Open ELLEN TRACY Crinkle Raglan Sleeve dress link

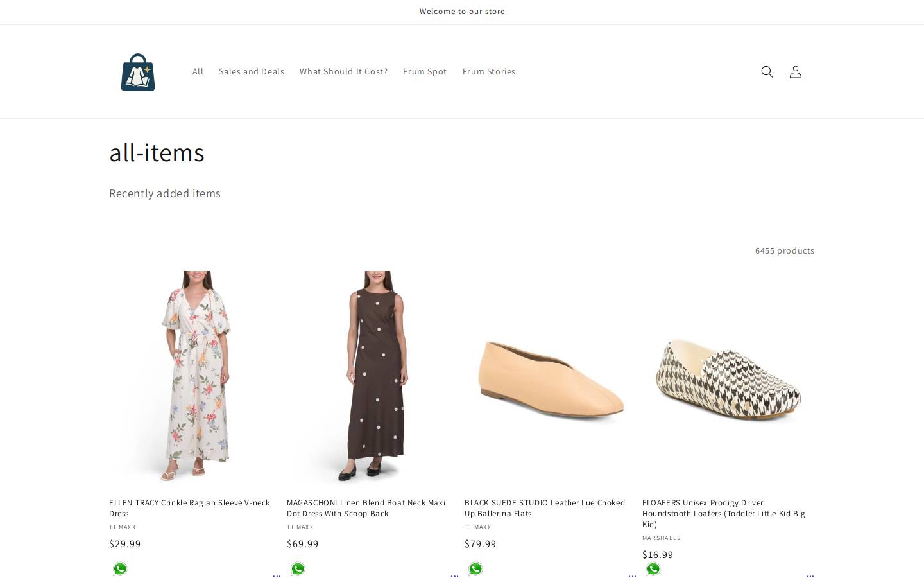[x=189, y=508]
